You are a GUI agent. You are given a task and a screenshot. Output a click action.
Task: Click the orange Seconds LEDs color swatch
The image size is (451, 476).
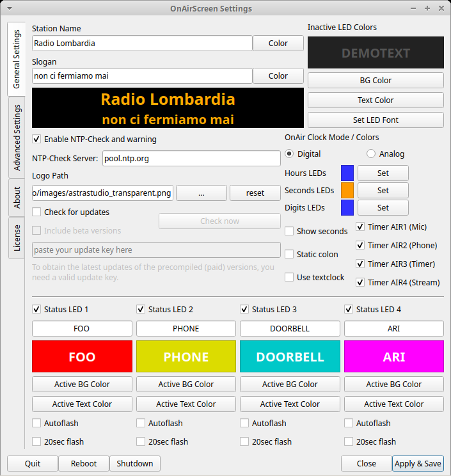(x=347, y=190)
